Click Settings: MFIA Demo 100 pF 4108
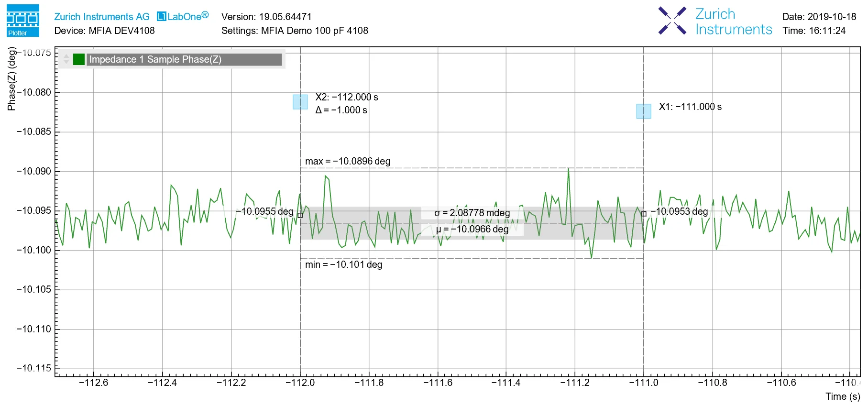The image size is (868, 406). (295, 31)
